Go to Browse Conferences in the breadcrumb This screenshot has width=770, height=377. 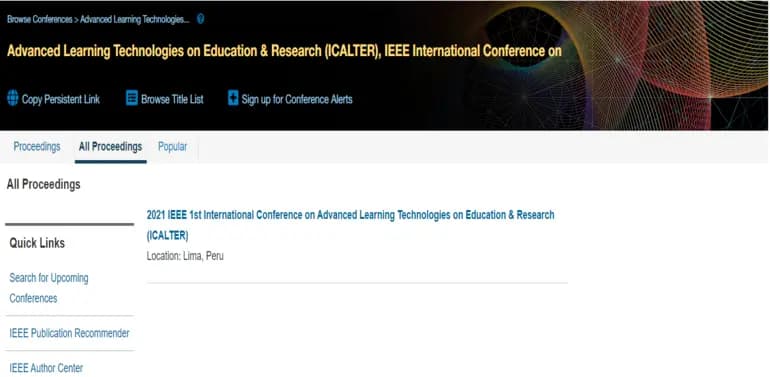[x=39, y=20]
